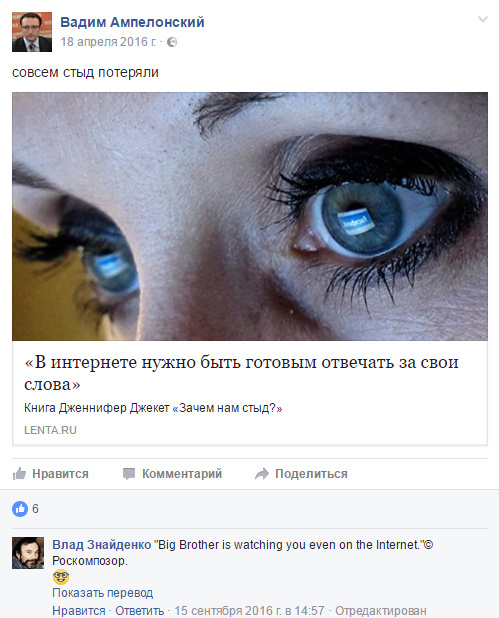
Task: Open Влад Знайденко's avatar
Action: point(28,553)
